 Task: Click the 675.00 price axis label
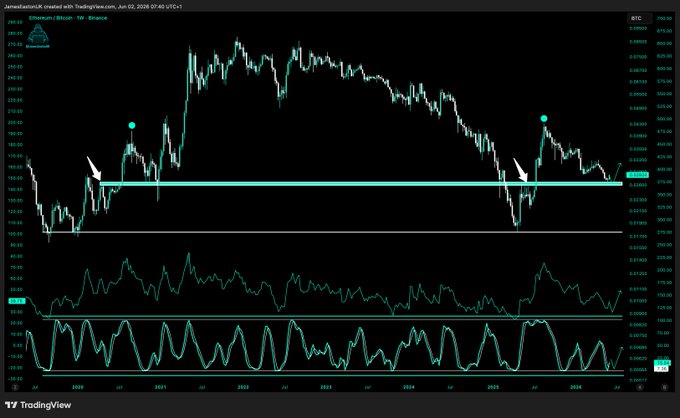point(664,31)
